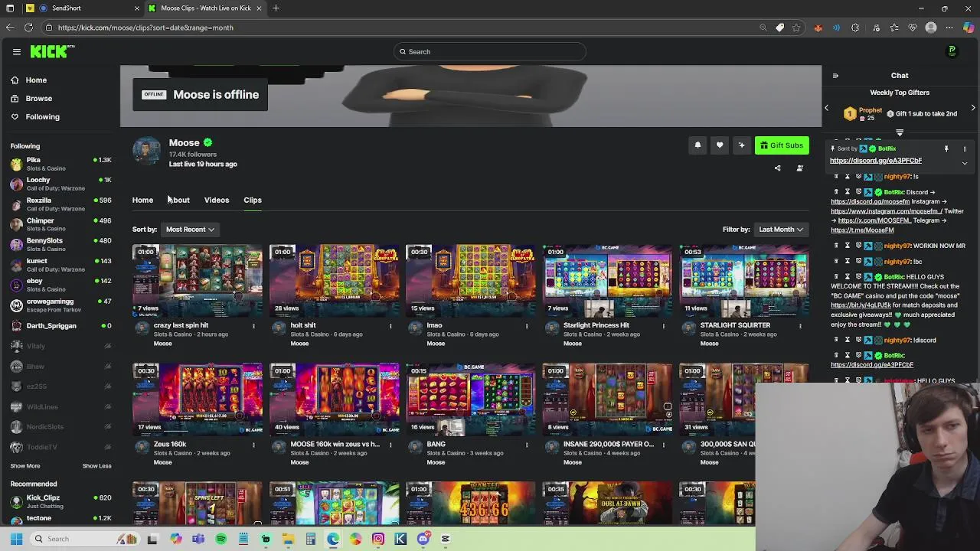Click the sparkle icon beside Gift Subs
This screenshot has width=980, height=551.
pyautogui.click(x=741, y=145)
